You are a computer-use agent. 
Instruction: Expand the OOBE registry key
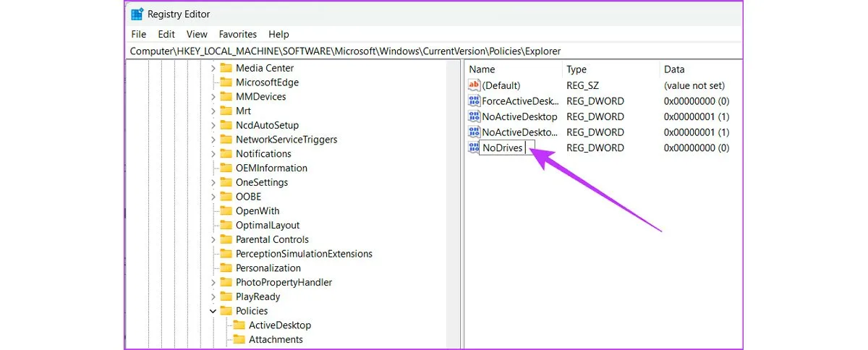click(x=213, y=197)
